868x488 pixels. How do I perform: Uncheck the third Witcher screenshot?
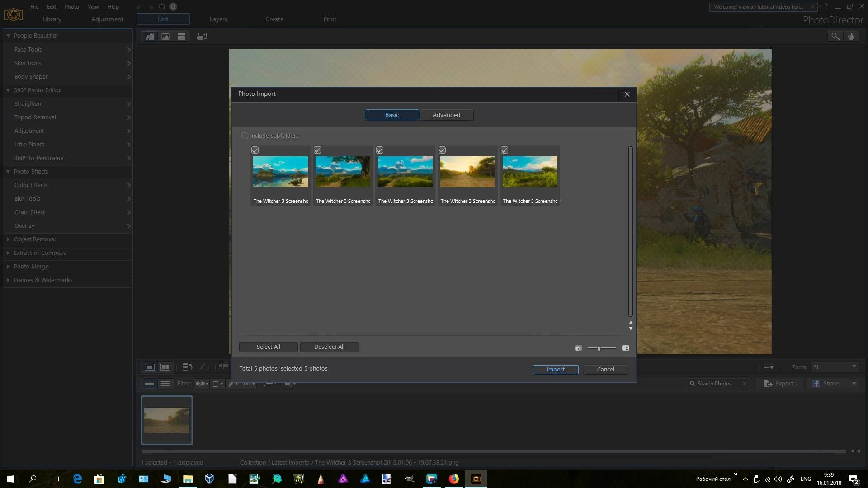point(380,150)
